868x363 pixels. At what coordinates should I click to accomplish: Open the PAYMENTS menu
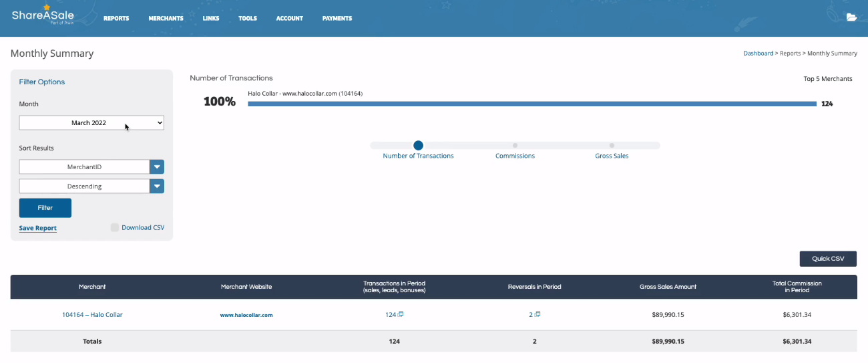click(x=337, y=18)
